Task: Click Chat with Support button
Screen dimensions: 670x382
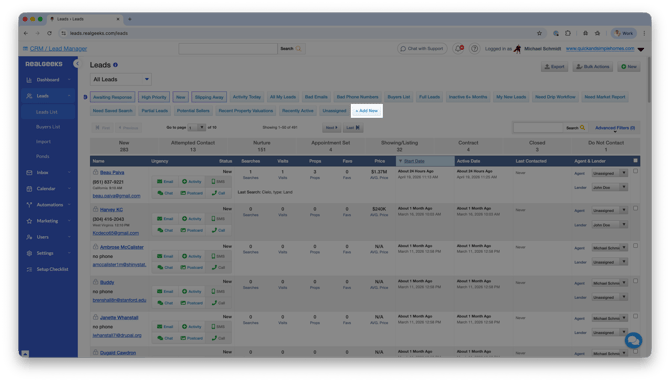Action: click(x=422, y=49)
